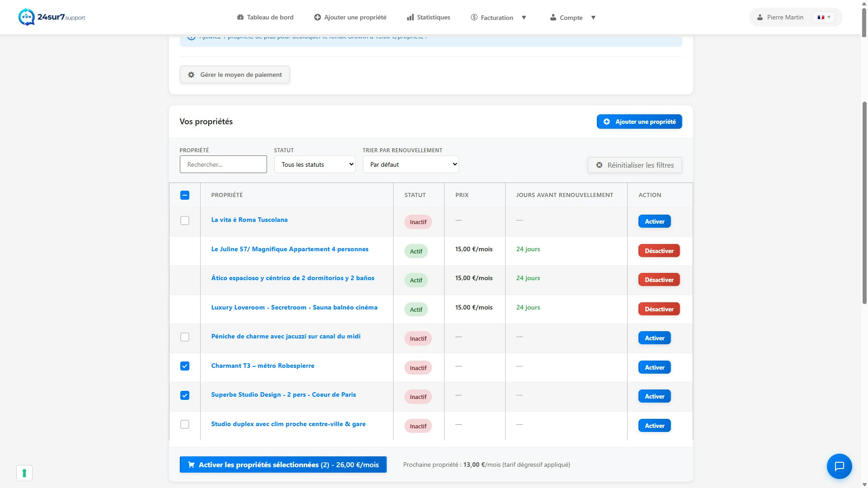Image resolution: width=868 pixels, height=488 pixels.
Task: Click the gear icon in Gérer le moyen de paiement
Action: (x=191, y=75)
